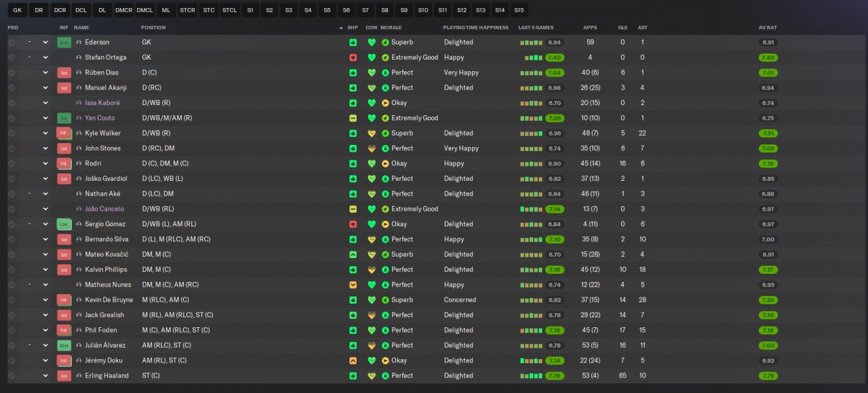Click John Stones' condition heart icon
This screenshot has height=393, width=868.
pyautogui.click(x=372, y=148)
